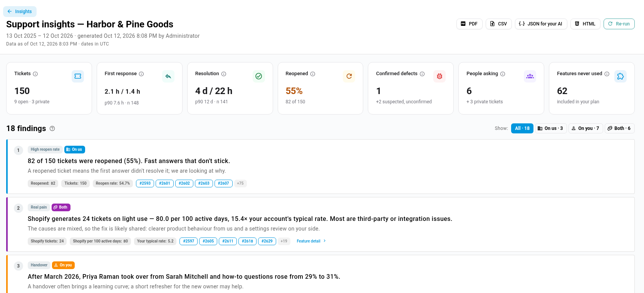The height and width of the screenshot is (293, 644).
Task: Expand the +19 more Shopify tickets chip
Action: click(x=284, y=241)
